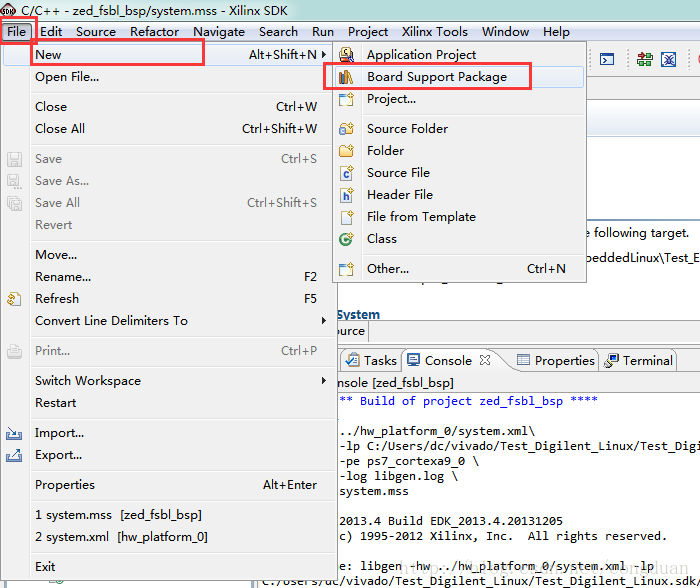Click the Application Project icon
The width and height of the screenshot is (700, 588).
(346, 54)
